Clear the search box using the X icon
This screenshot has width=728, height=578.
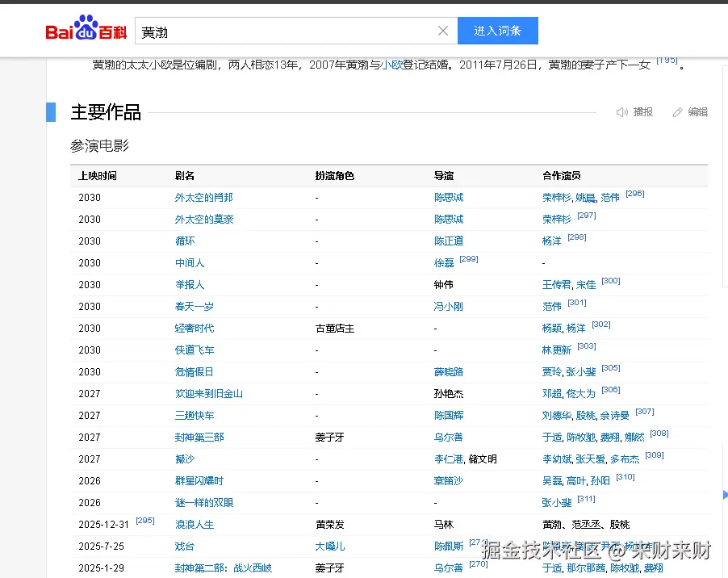[442, 30]
